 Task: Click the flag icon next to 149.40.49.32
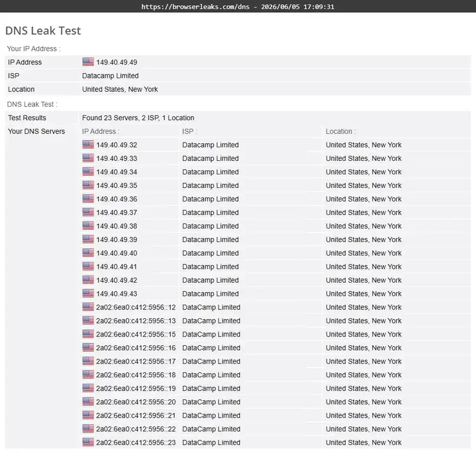point(88,144)
